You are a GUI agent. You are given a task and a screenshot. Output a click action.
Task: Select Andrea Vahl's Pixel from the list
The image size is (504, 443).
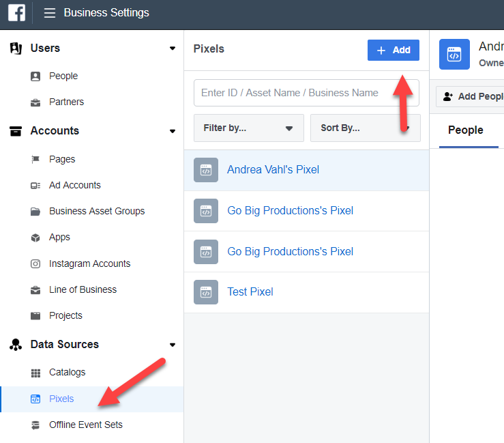click(x=273, y=170)
